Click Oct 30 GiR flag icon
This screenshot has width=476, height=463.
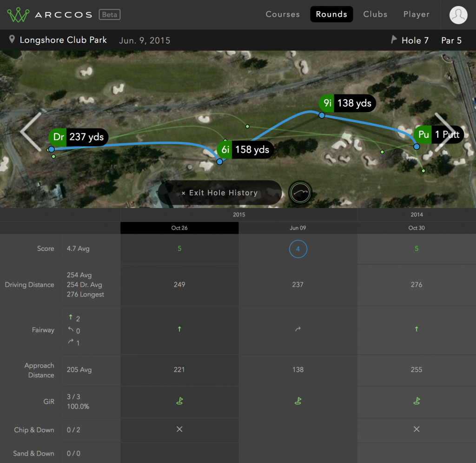coord(416,401)
